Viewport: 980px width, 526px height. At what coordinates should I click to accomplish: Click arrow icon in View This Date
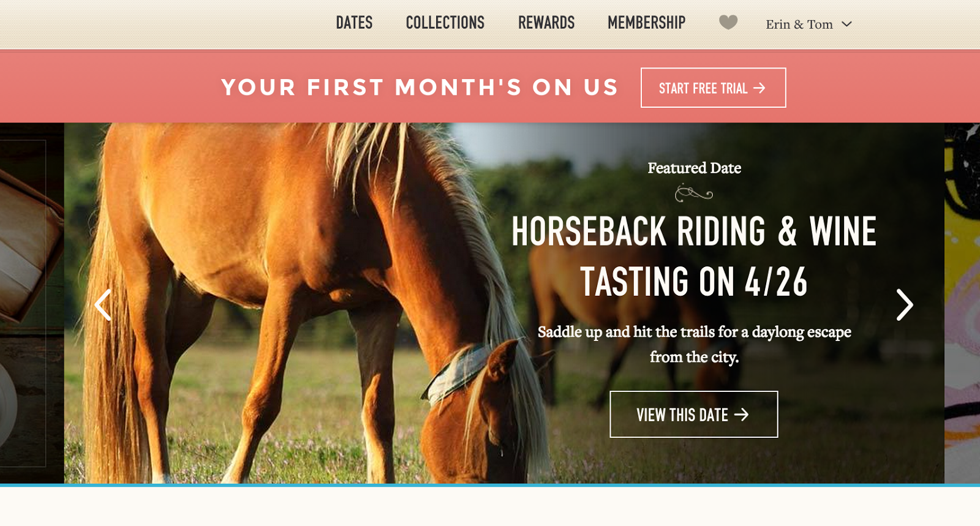point(742,415)
